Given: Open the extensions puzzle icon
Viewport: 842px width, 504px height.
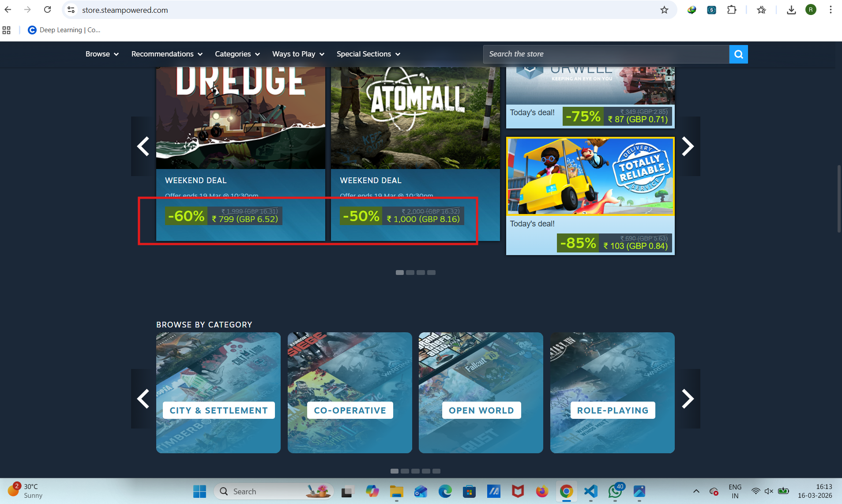Looking at the screenshot, I should point(732,10).
